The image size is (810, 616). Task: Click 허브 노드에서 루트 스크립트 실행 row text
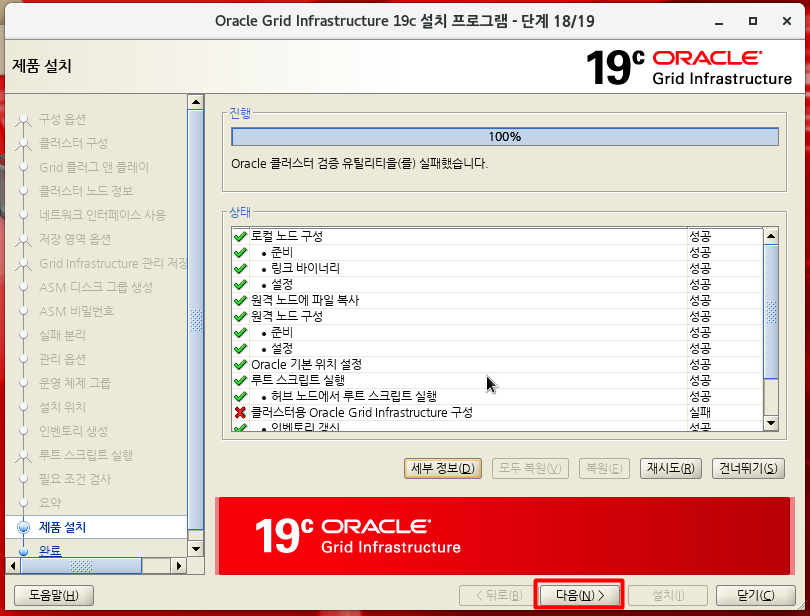coord(354,396)
